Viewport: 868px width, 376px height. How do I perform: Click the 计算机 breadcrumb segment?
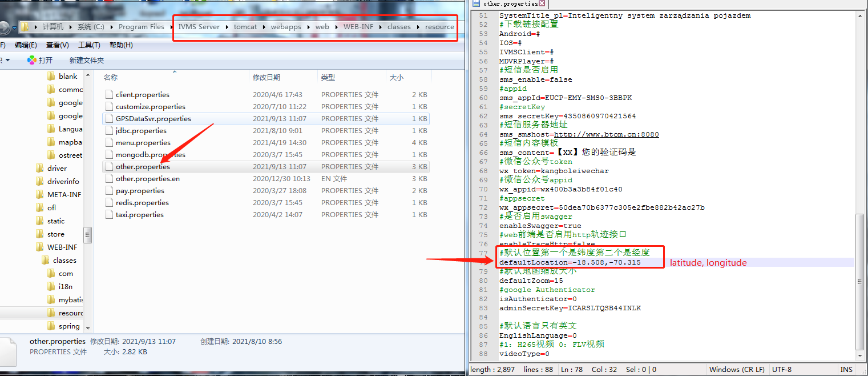click(53, 27)
